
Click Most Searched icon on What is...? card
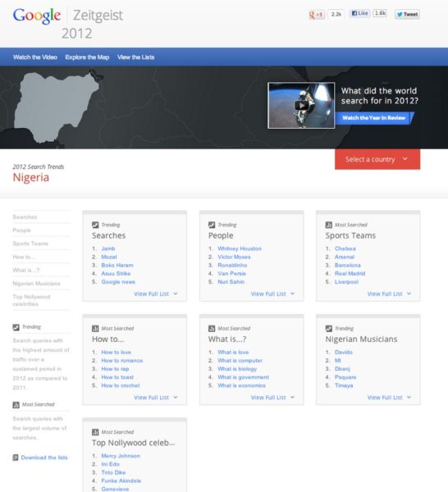coord(212,328)
